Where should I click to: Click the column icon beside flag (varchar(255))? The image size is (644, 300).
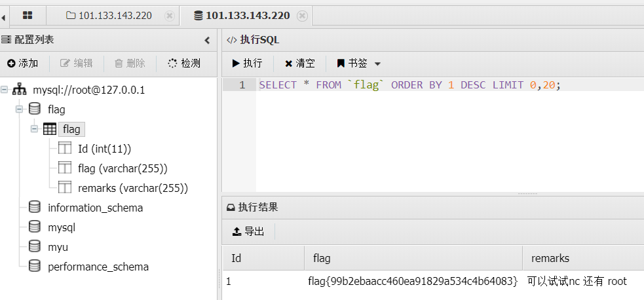coord(65,168)
